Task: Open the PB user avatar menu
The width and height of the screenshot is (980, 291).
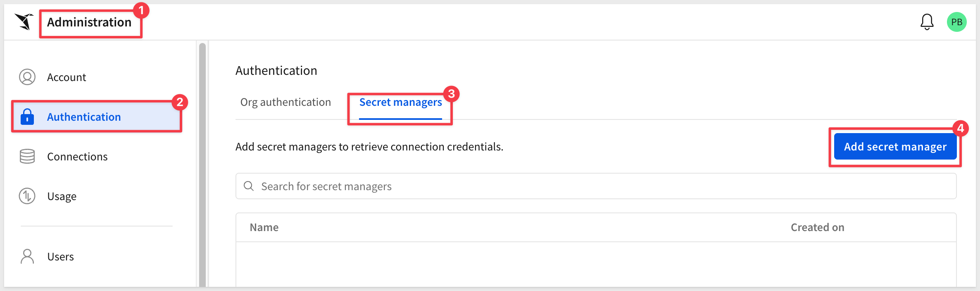Action: point(956,22)
